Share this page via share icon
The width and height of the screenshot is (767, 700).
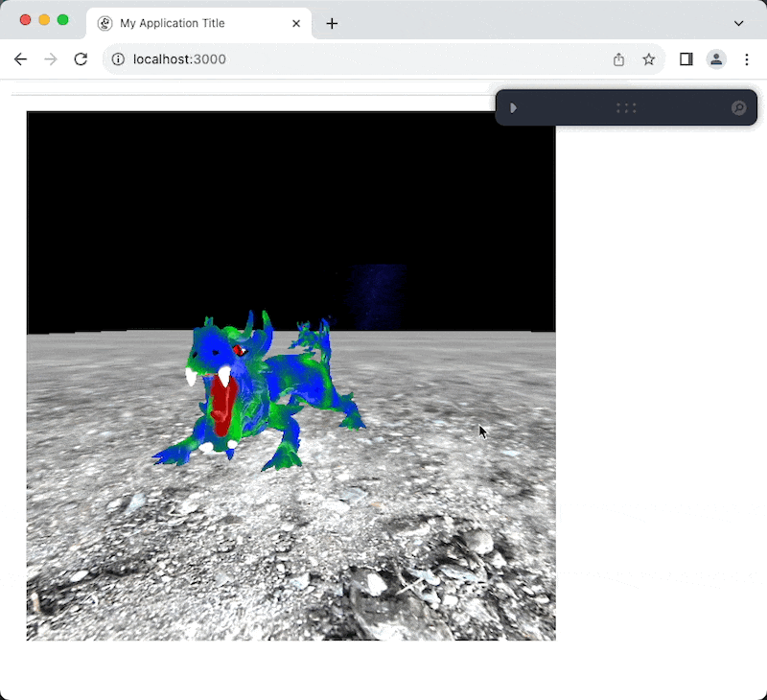pyautogui.click(x=618, y=59)
